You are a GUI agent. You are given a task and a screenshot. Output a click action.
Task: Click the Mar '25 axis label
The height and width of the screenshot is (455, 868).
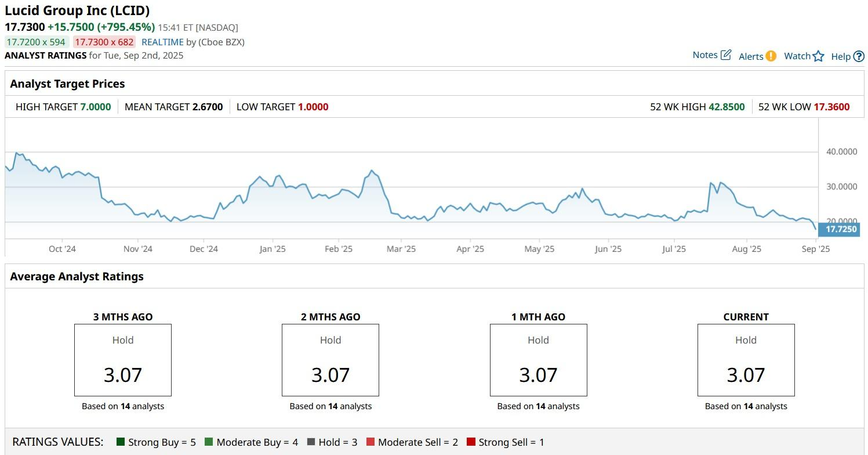coord(401,249)
